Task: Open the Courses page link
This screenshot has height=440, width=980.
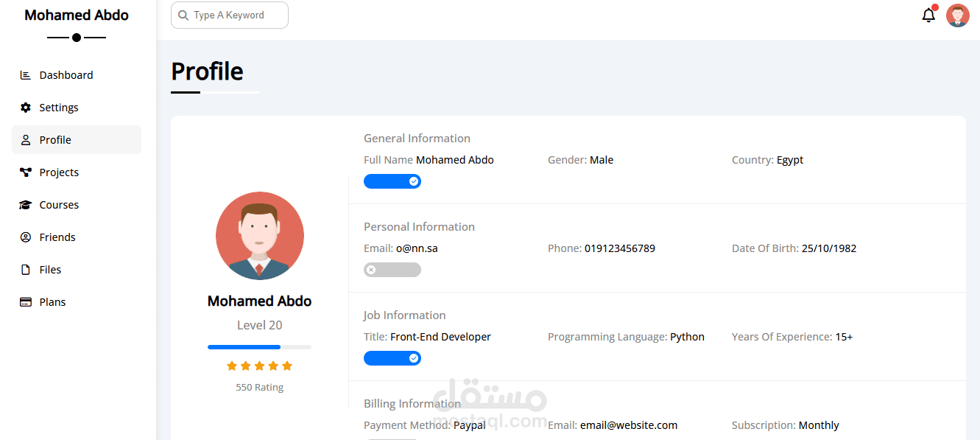Action: pyautogui.click(x=59, y=205)
